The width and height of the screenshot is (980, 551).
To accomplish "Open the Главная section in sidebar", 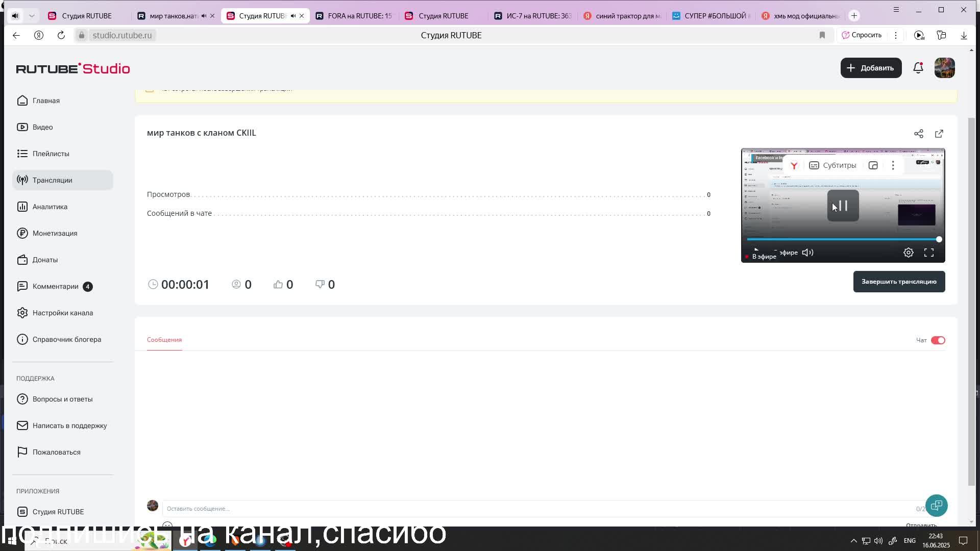I will point(62,101).
